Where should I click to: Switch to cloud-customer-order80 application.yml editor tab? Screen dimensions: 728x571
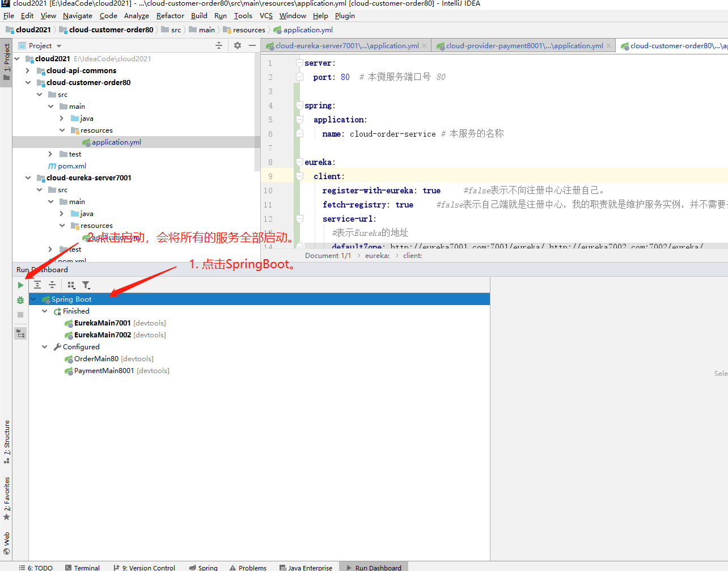(x=673, y=45)
